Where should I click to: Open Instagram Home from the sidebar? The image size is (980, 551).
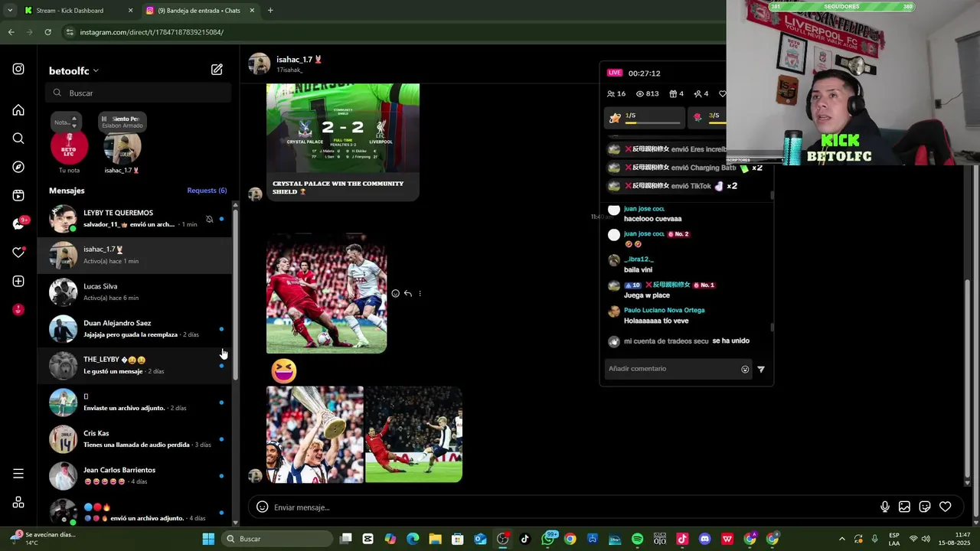pyautogui.click(x=18, y=110)
